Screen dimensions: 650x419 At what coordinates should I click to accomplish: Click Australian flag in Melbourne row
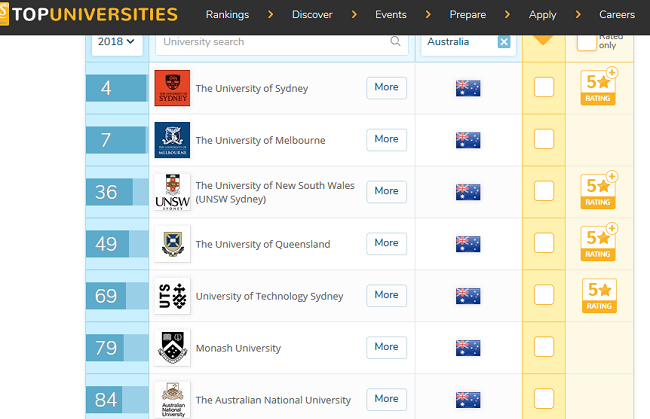(468, 140)
